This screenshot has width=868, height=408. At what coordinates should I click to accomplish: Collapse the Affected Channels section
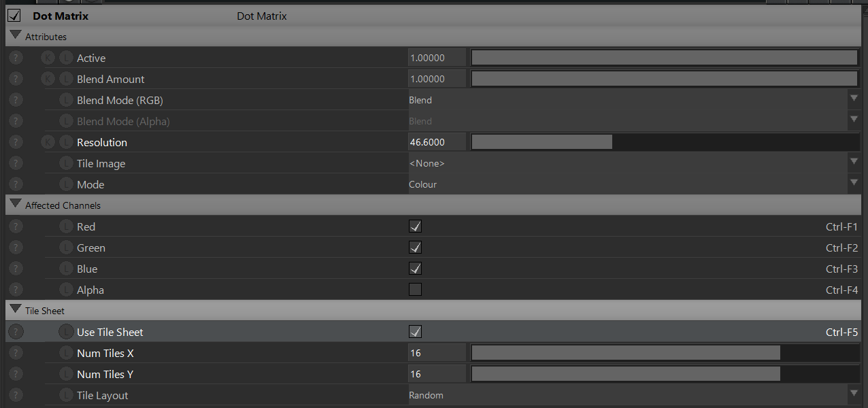coord(16,204)
